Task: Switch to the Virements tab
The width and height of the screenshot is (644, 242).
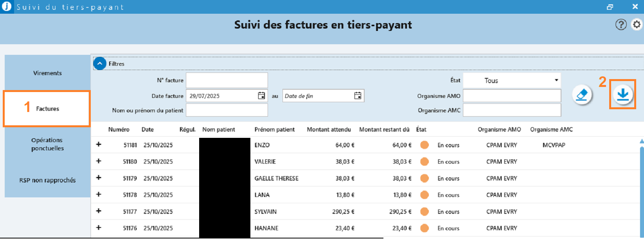Action: coord(47,73)
